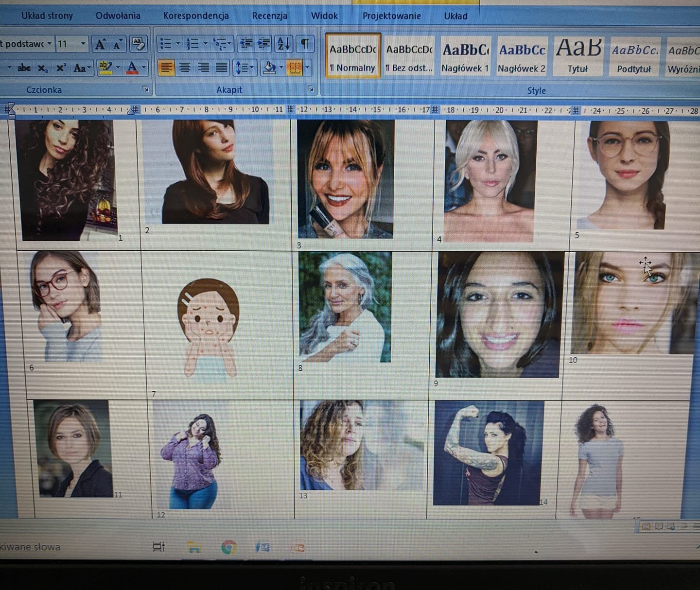The width and height of the screenshot is (700, 590).
Task: Toggle the paragraph marks display
Action: [305, 44]
